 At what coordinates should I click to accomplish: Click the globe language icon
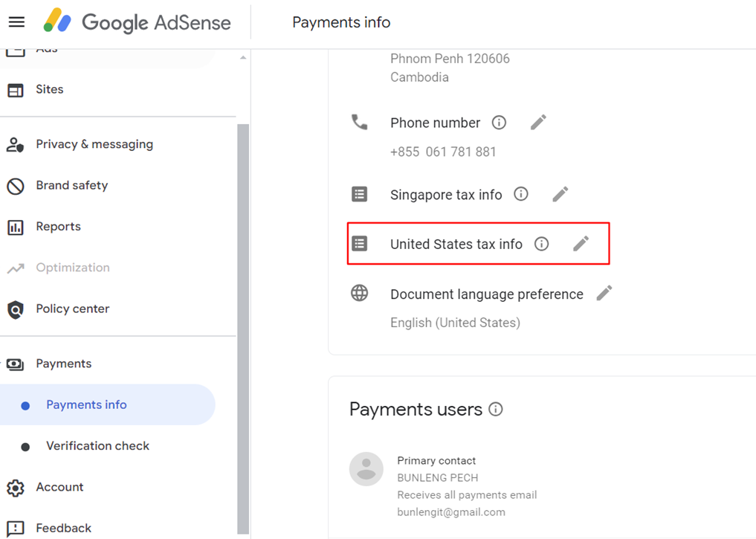coord(360,293)
